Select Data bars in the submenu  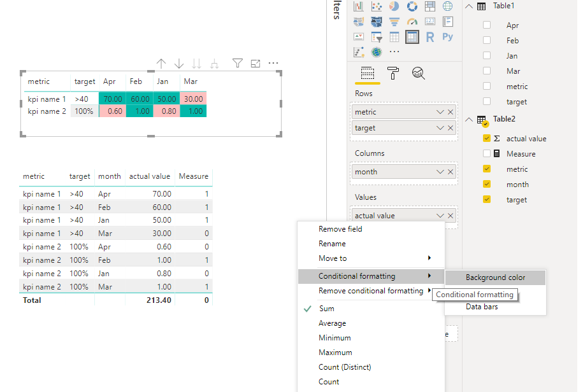click(495, 307)
